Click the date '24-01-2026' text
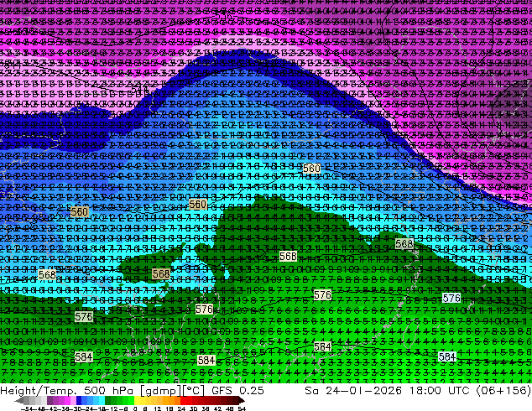 click(363, 391)
